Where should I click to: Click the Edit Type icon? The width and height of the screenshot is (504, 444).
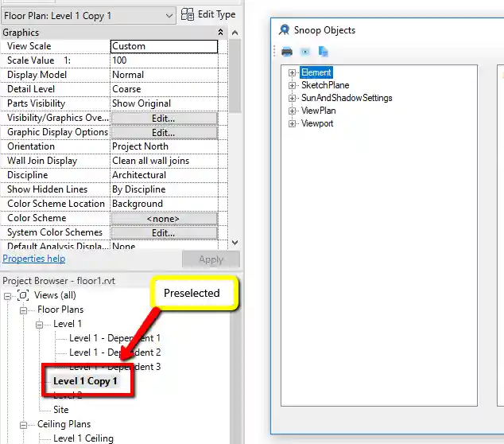point(188,14)
